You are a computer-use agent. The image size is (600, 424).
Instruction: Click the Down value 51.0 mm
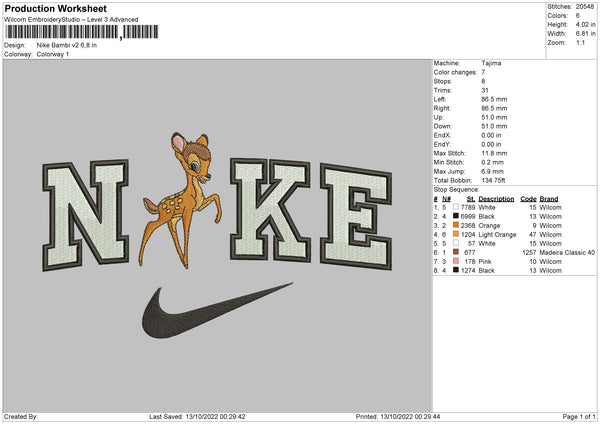pos(494,126)
